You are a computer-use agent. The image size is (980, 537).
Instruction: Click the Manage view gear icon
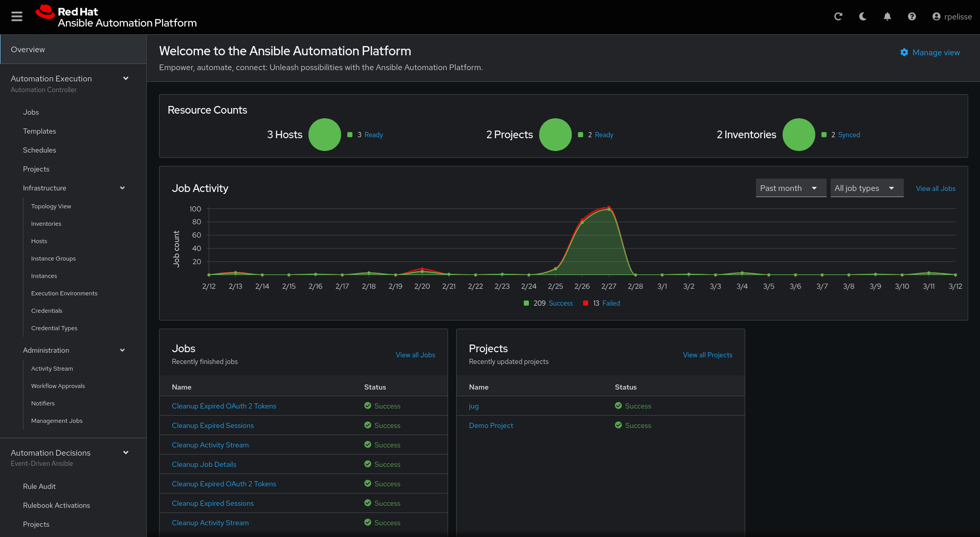904,52
